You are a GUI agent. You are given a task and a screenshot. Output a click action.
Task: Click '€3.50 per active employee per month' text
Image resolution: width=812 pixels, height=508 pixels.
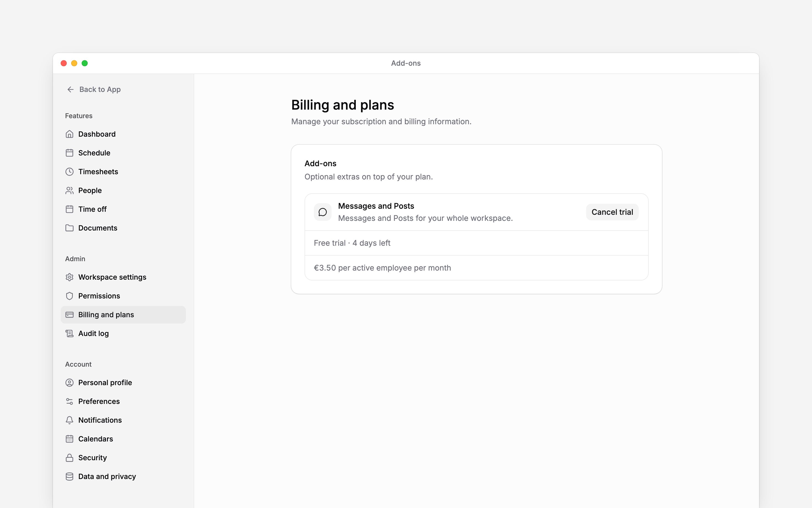coord(382,268)
